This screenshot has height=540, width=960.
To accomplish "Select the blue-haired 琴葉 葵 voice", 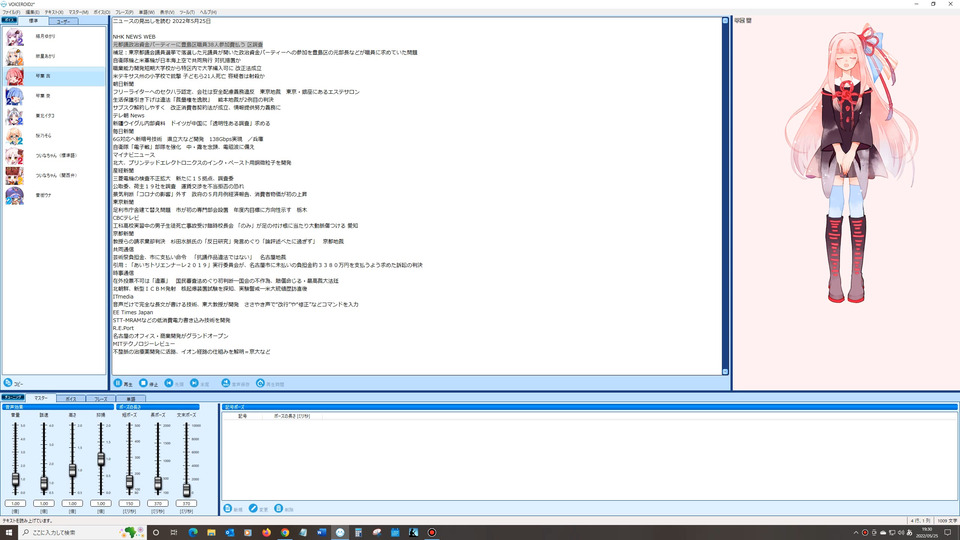I will 14,96.
